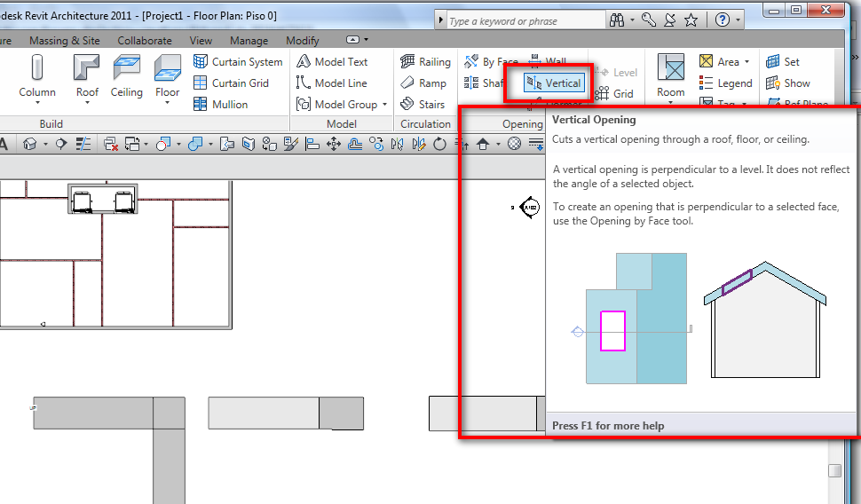Activate the Stairs tool
This screenshot has width=861, height=504.
(x=423, y=105)
